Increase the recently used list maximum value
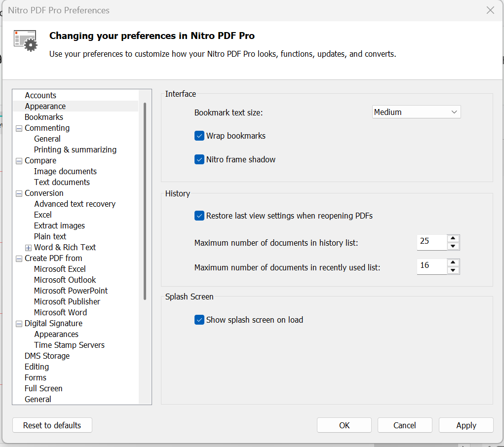The image size is (504, 447). point(453,262)
